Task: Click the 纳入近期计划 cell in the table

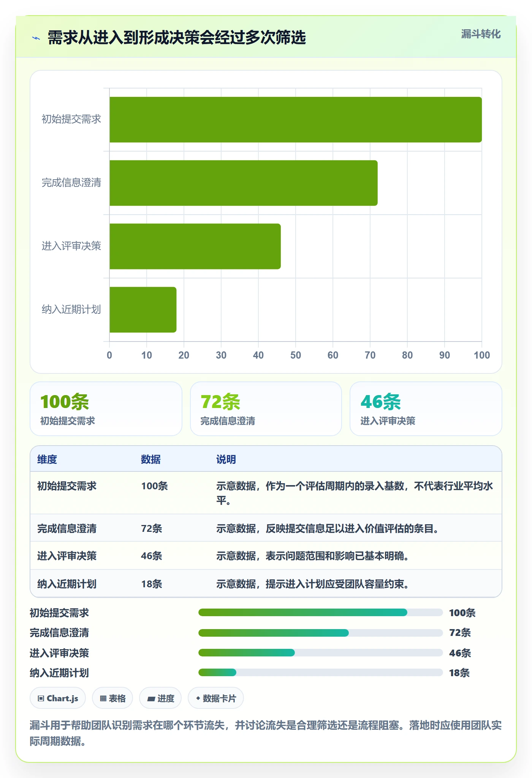Action: [x=67, y=584]
